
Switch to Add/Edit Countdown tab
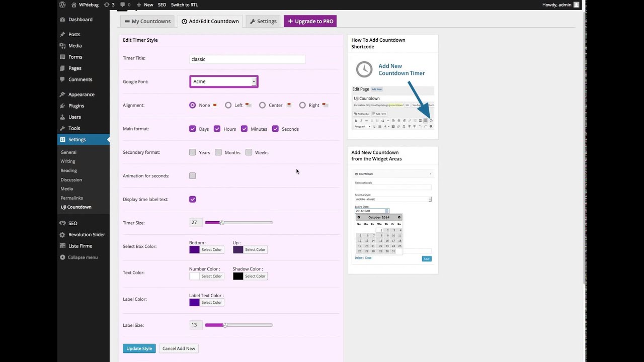point(210,21)
